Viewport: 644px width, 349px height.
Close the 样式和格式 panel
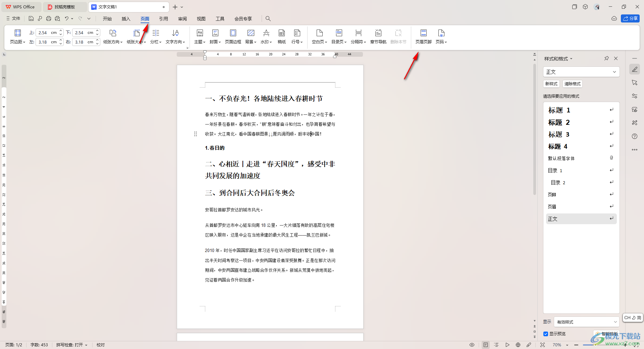(616, 58)
